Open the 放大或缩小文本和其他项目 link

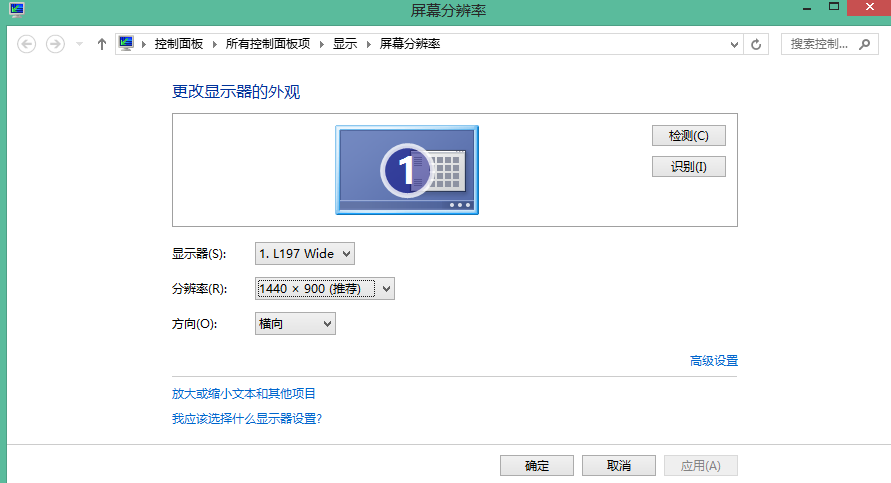pyautogui.click(x=244, y=394)
